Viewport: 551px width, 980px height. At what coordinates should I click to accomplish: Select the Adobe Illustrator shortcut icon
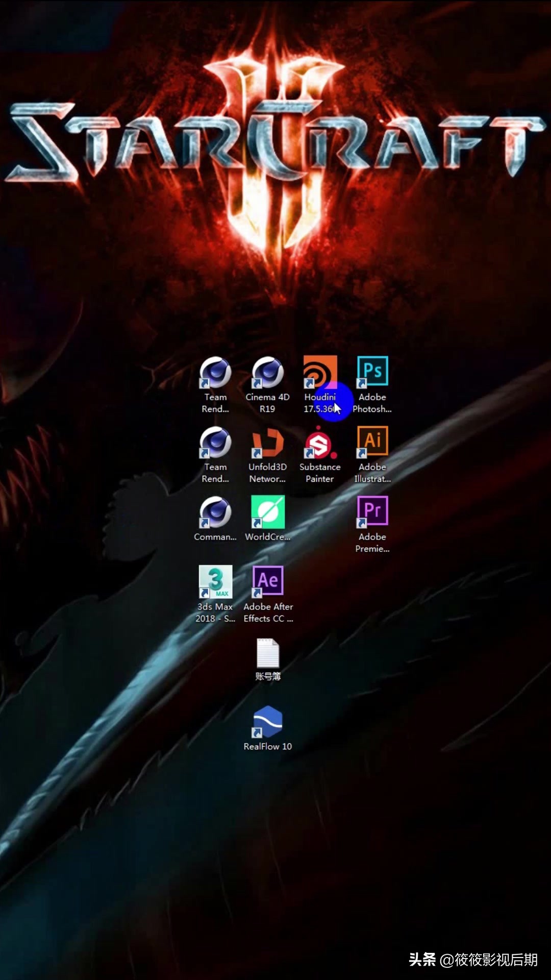pos(372,441)
